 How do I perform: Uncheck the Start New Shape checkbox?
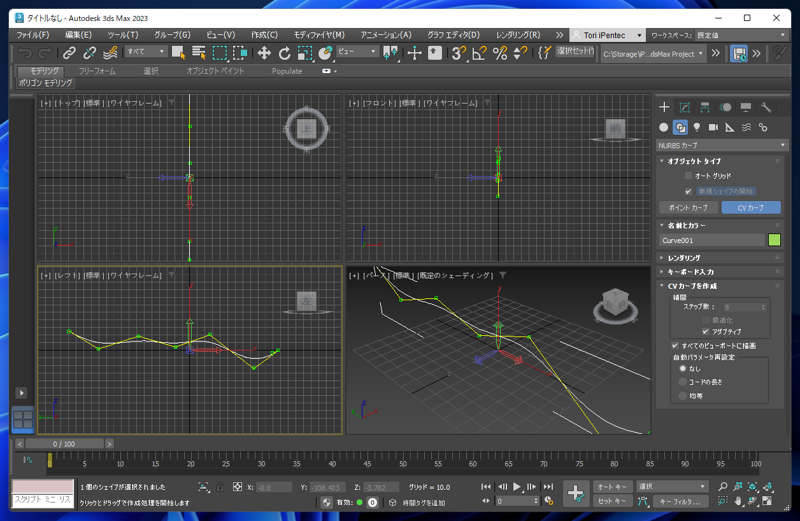688,191
